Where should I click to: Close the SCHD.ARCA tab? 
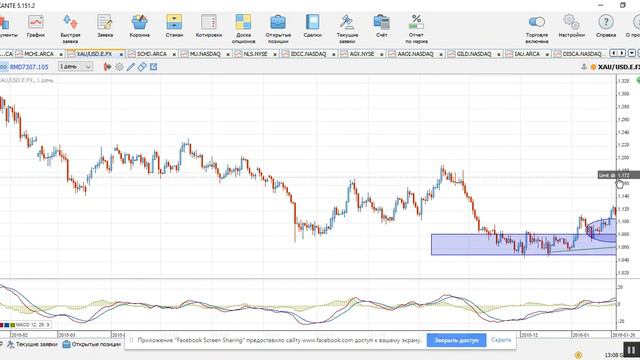click(x=174, y=54)
